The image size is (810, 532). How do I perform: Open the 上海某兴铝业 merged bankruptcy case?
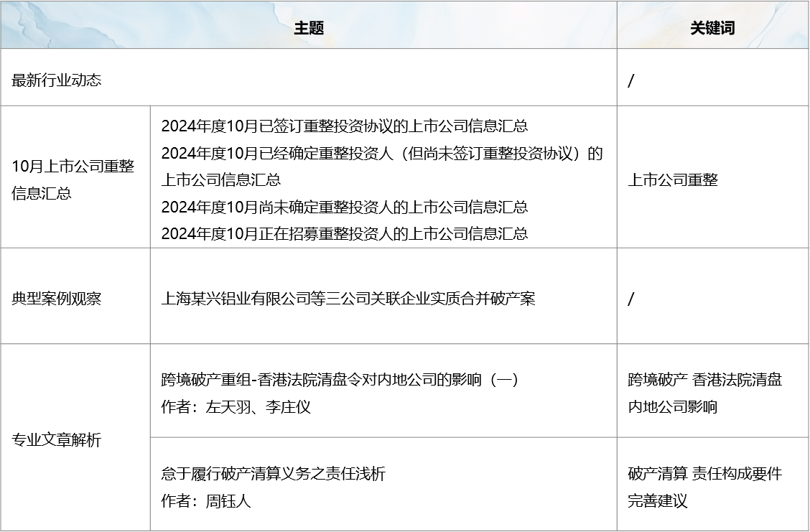pyautogui.click(x=348, y=298)
